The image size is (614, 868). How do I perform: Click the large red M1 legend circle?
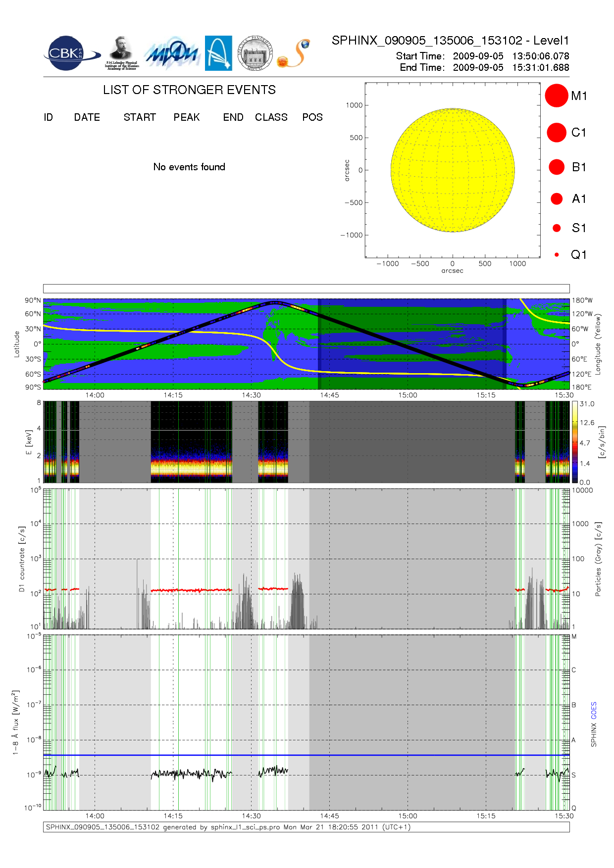tap(556, 96)
